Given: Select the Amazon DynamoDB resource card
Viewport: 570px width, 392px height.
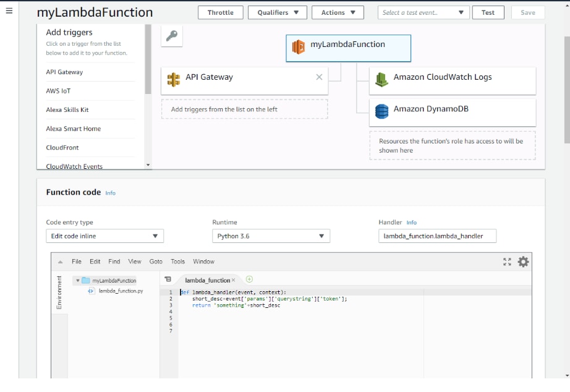Looking at the screenshot, I should point(453,113).
